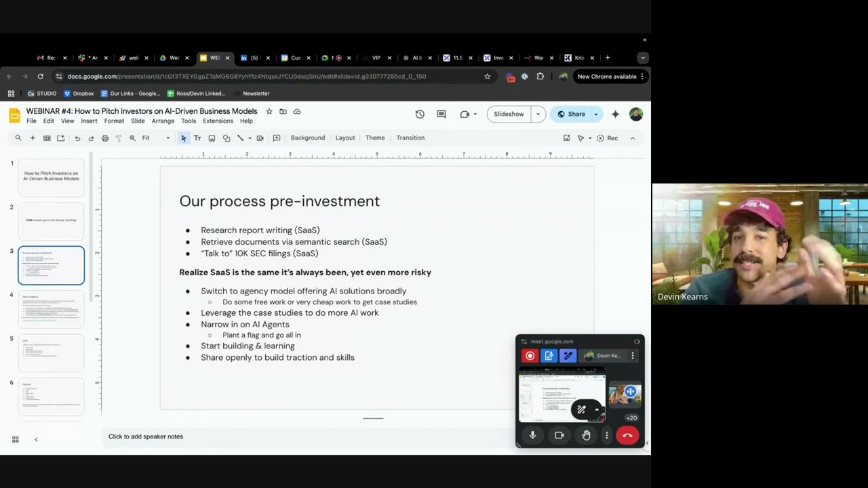The width and height of the screenshot is (868, 488).
Task: Toggle the microphone in Meet popup
Action: (x=532, y=436)
